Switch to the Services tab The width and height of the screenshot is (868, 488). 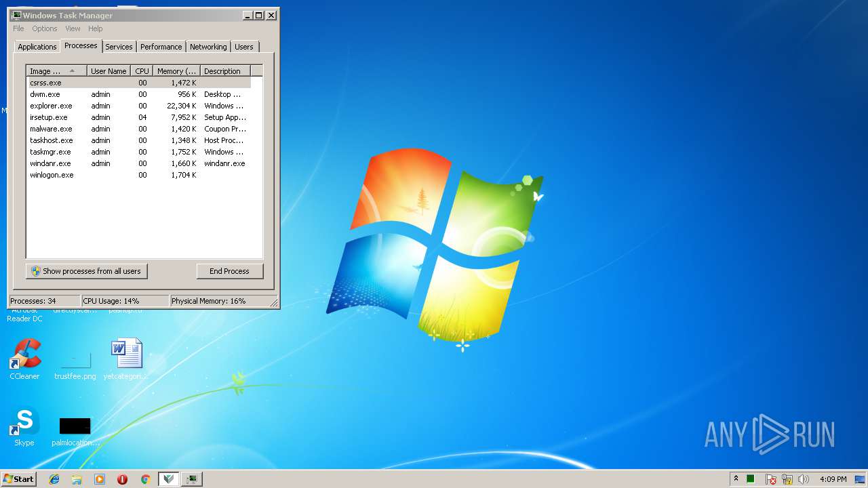click(x=119, y=47)
